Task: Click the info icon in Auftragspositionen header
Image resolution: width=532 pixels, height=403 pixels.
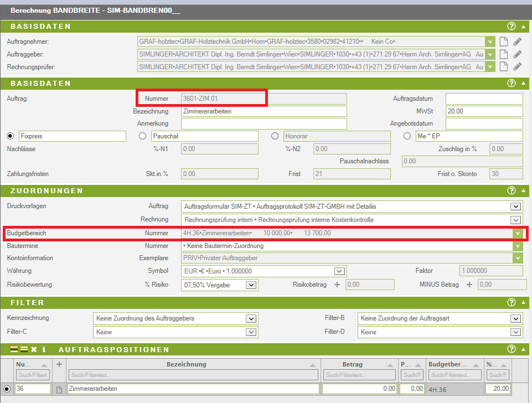Action: coord(44,350)
